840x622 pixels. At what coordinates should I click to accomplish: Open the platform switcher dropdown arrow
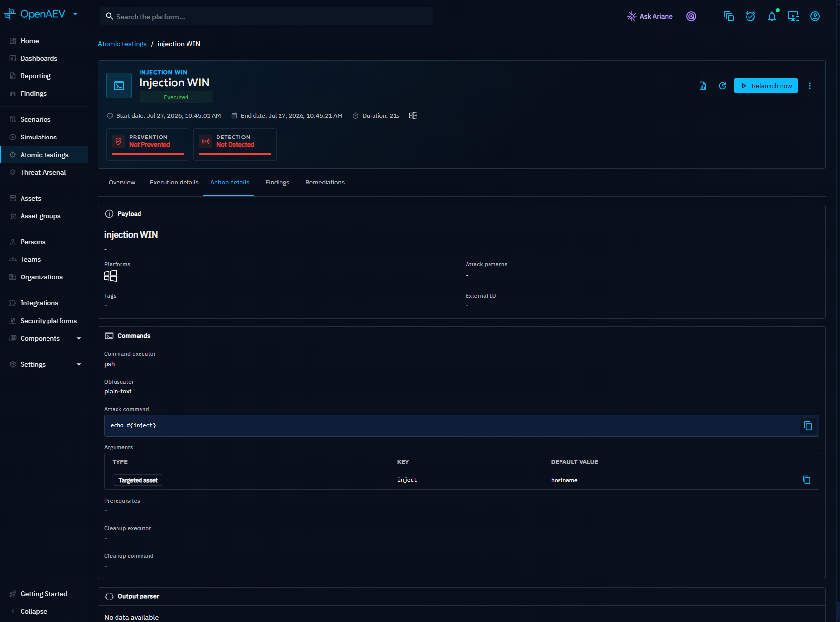[x=75, y=14]
